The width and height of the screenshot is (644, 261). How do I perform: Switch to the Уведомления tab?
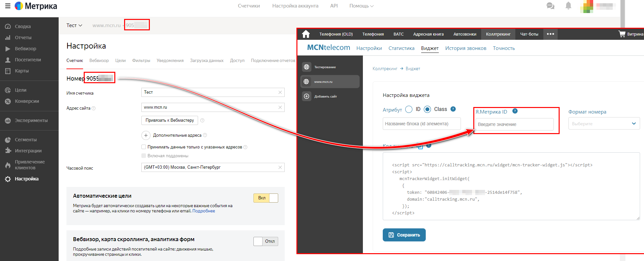[x=170, y=60]
